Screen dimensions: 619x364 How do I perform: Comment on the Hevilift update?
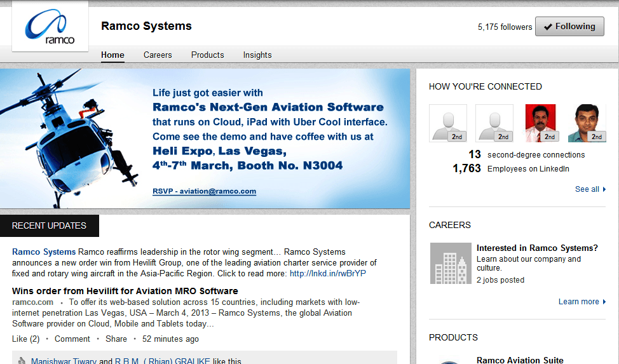pos(72,339)
